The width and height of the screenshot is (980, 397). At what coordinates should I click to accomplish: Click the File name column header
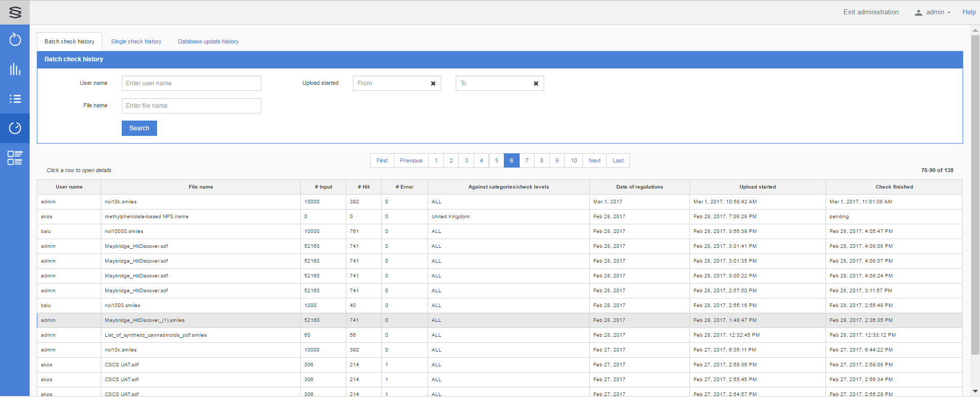coord(201,187)
